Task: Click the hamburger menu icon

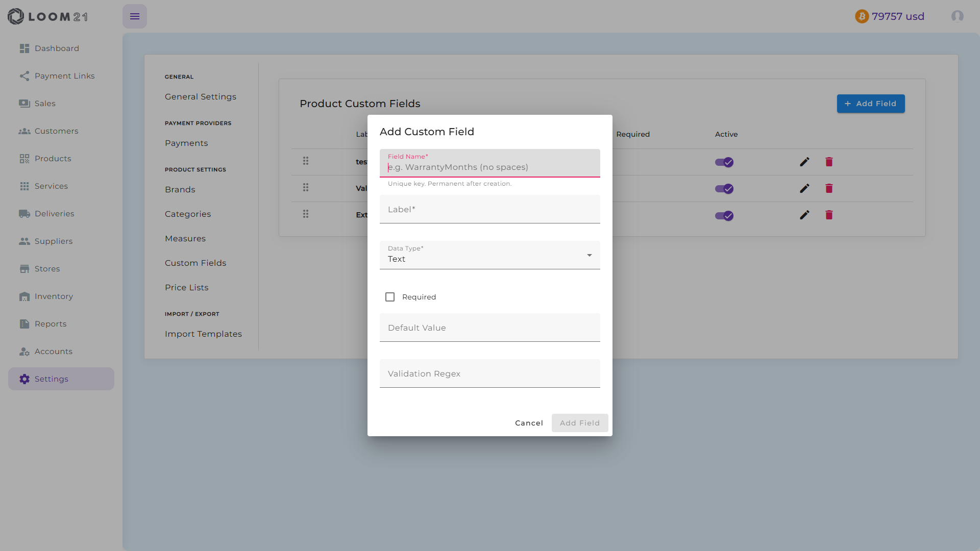Action: click(x=135, y=16)
